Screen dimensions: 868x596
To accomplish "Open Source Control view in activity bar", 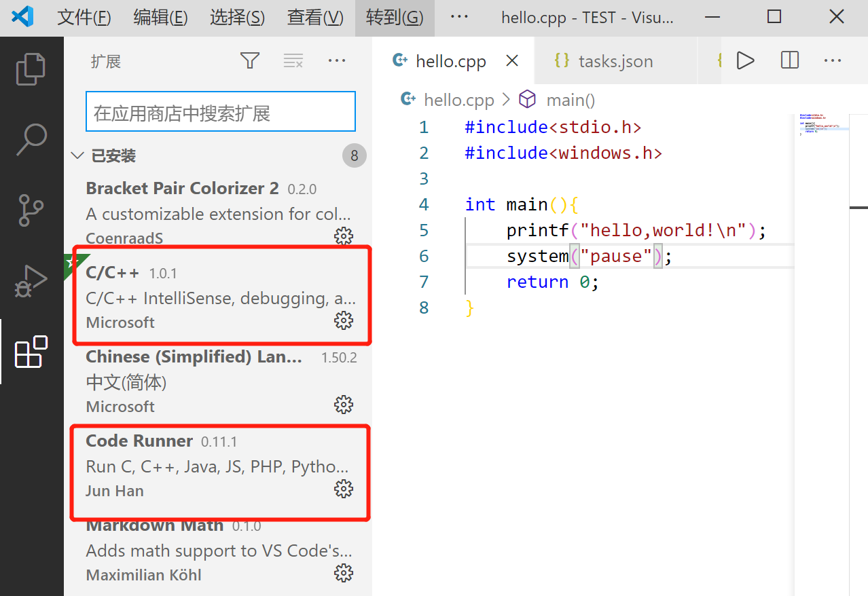I will 31,210.
